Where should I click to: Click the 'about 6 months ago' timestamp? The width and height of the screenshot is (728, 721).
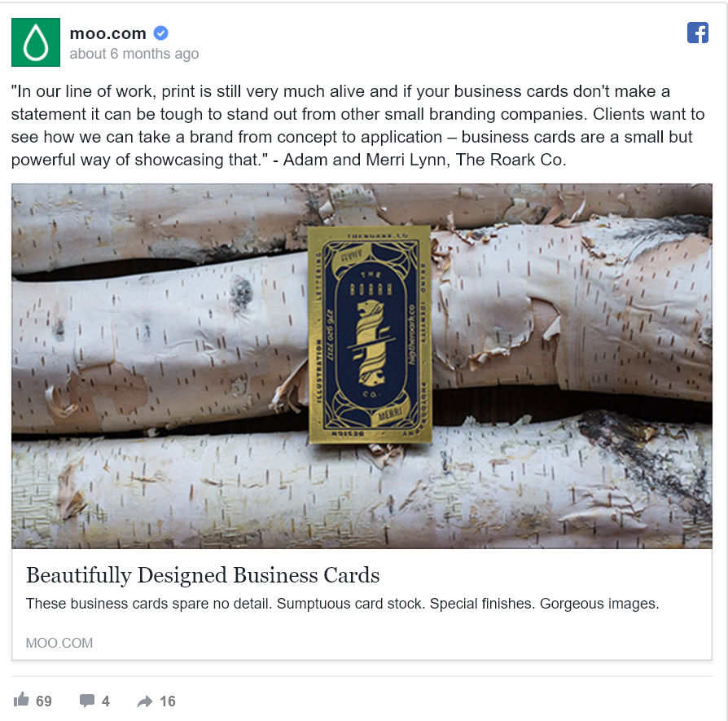click(134, 54)
